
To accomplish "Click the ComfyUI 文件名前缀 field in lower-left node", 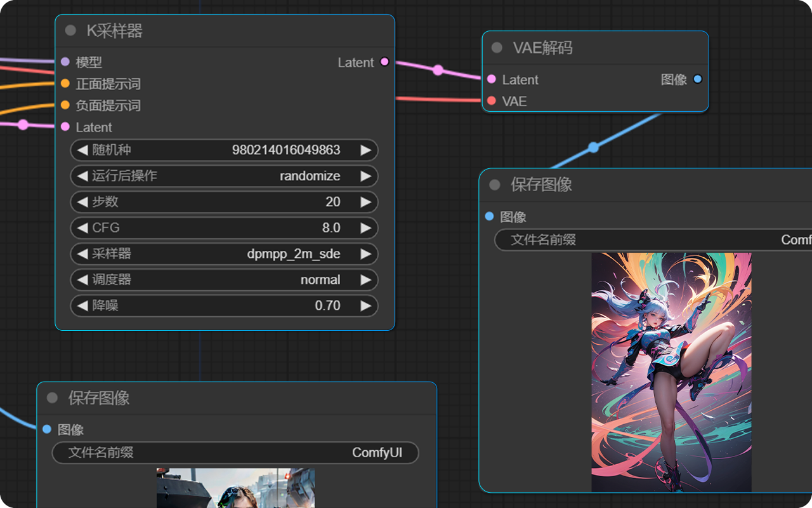I will pyautogui.click(x=235, y=453).
